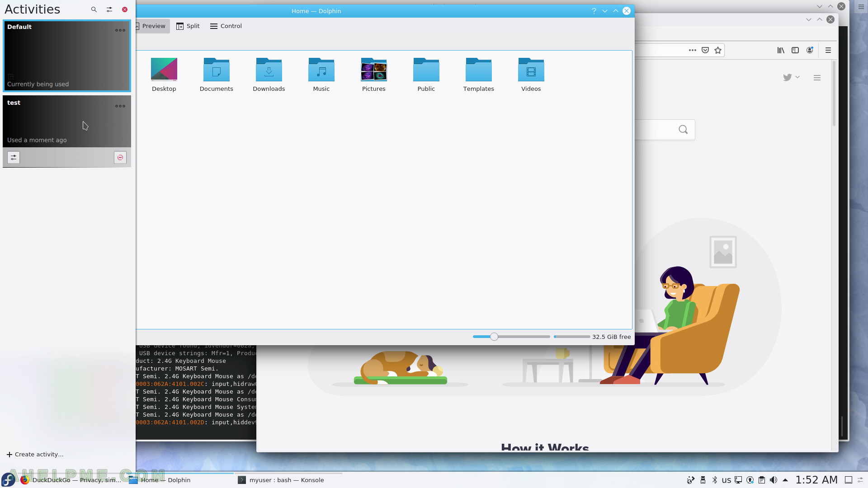
Task: Open the top-right desktop hamburger menu
Action: pos(861,7)
